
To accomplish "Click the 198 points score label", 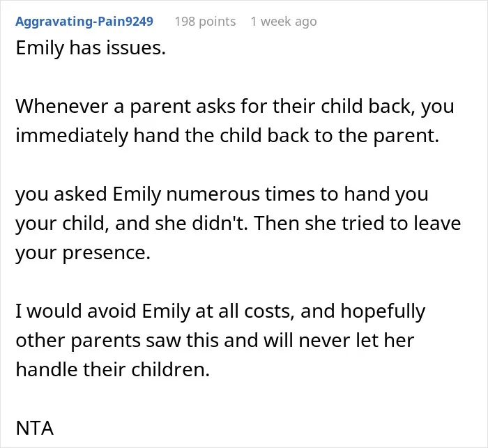I will [205, 22].
